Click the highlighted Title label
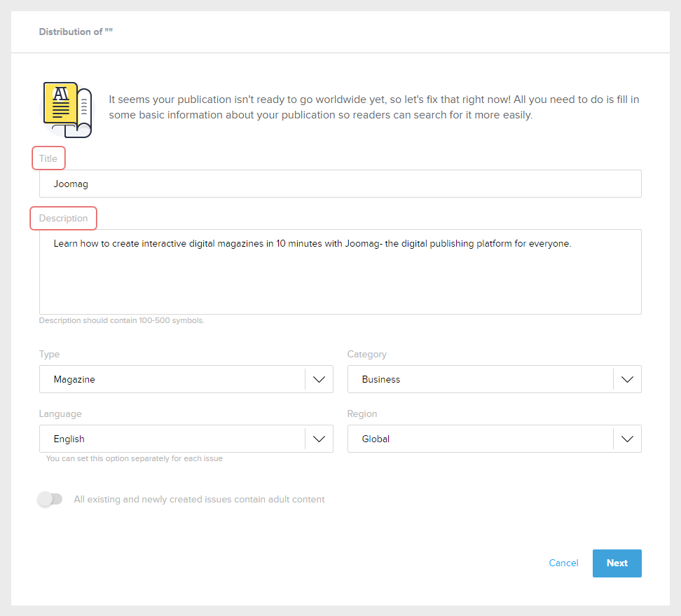The width and height of the screenshot is (681, 616). coord(48,158)
